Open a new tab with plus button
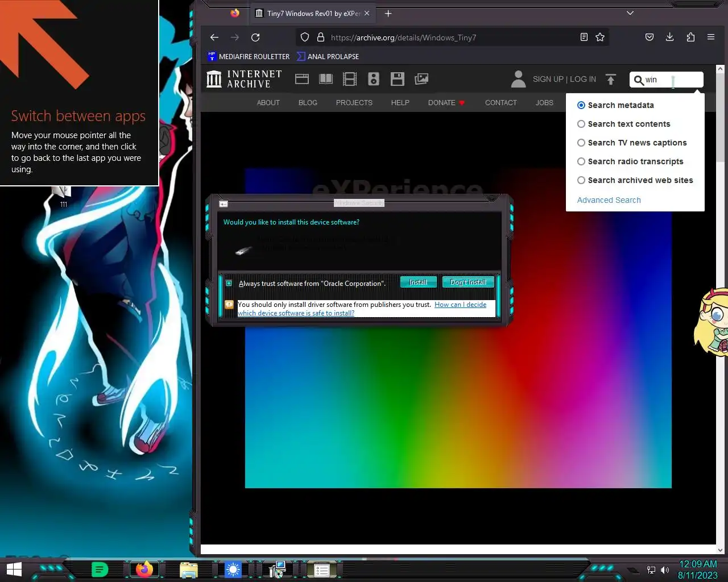 point(388,13)
